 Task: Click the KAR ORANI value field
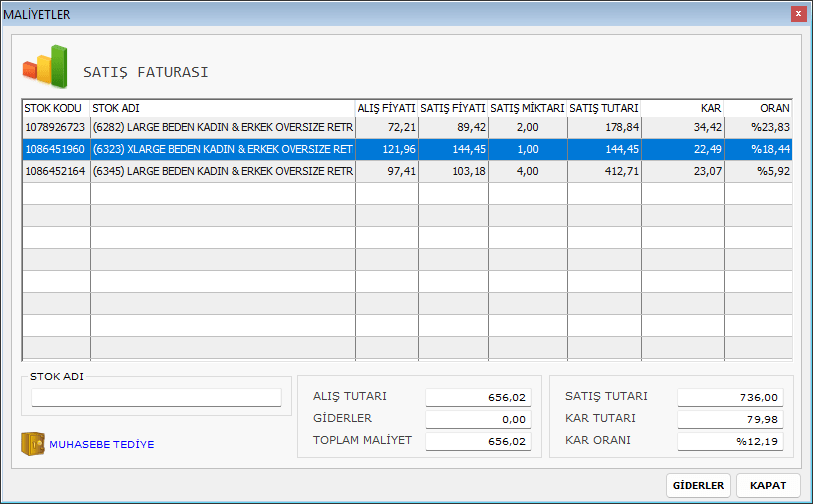(x=730, y=440)
